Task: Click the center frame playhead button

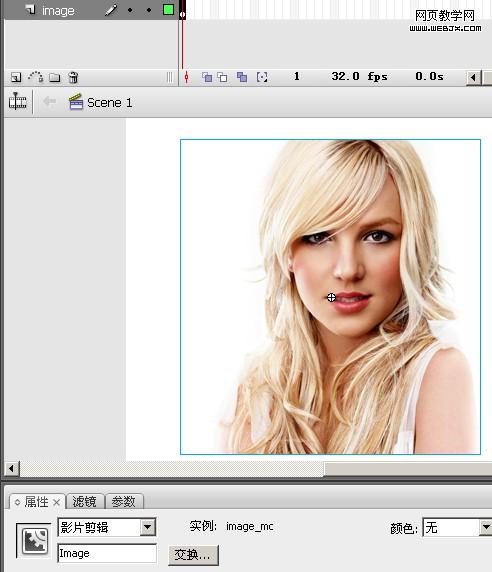Action: pos(186,77)
